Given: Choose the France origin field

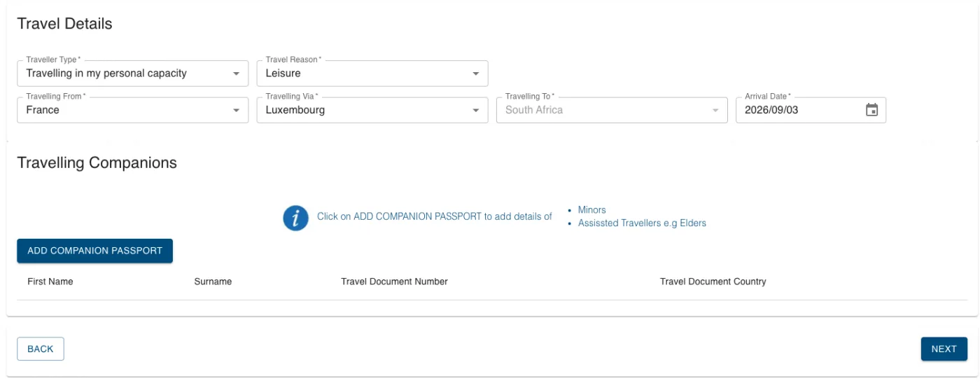Looking at the screenshot, I should 132,110.
